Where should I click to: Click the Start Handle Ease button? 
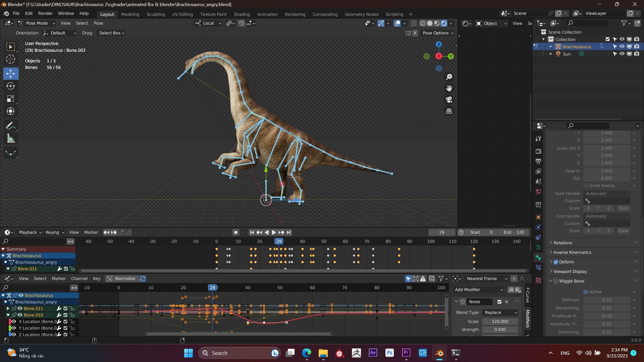pos(623,208)
